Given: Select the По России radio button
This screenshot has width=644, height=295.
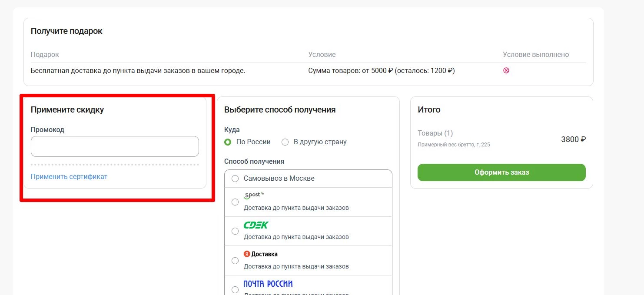Looking at the screenshot, I should click(x=228, y=142).
